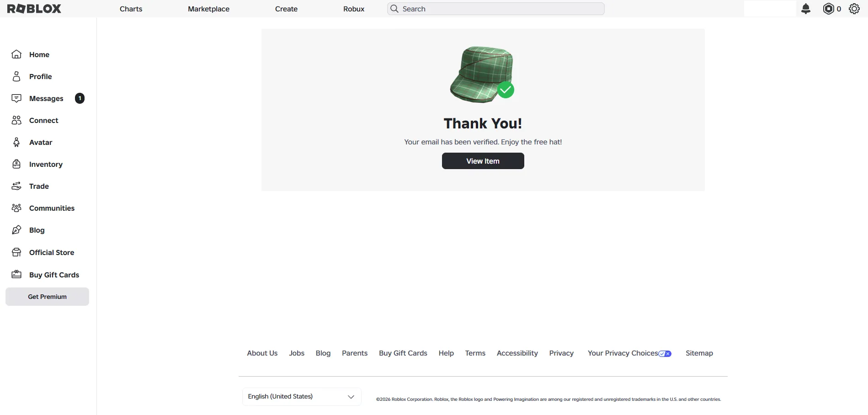Open the Marketplace tab

(208, 9)
